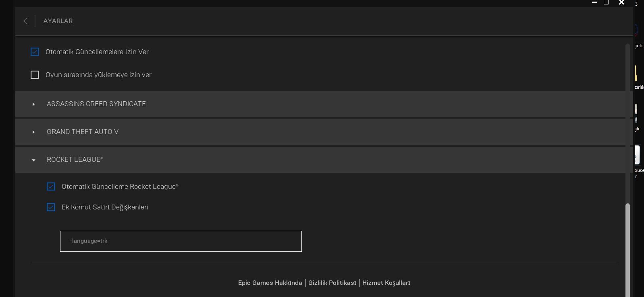This screenshot has height=297, width=644.
Task: Click the ASSASSINS CREED SYNDICATE title text
Action: click(96, 104)
